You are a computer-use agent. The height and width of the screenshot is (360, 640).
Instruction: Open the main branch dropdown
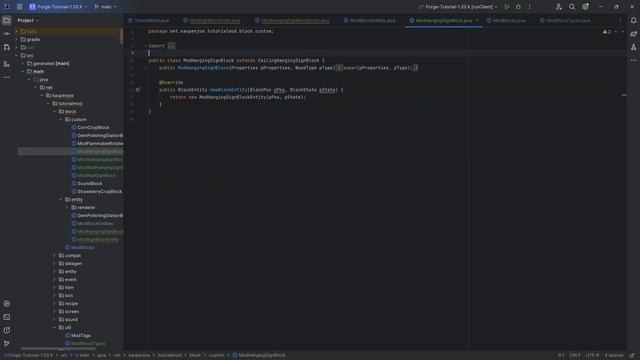(x=105, y=7)
